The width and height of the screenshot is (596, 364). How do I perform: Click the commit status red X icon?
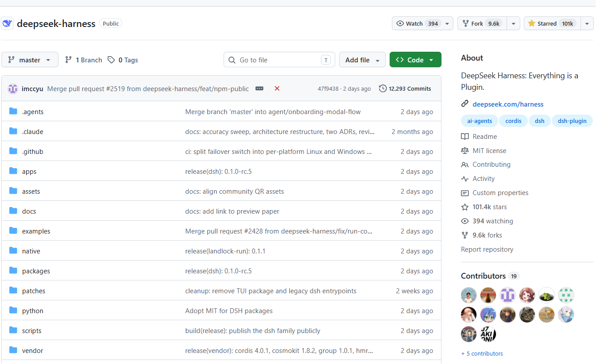(x=277, y=88)
